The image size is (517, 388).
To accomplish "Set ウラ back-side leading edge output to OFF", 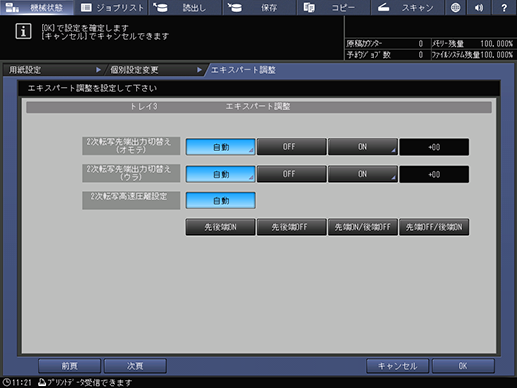I will 292,174.
